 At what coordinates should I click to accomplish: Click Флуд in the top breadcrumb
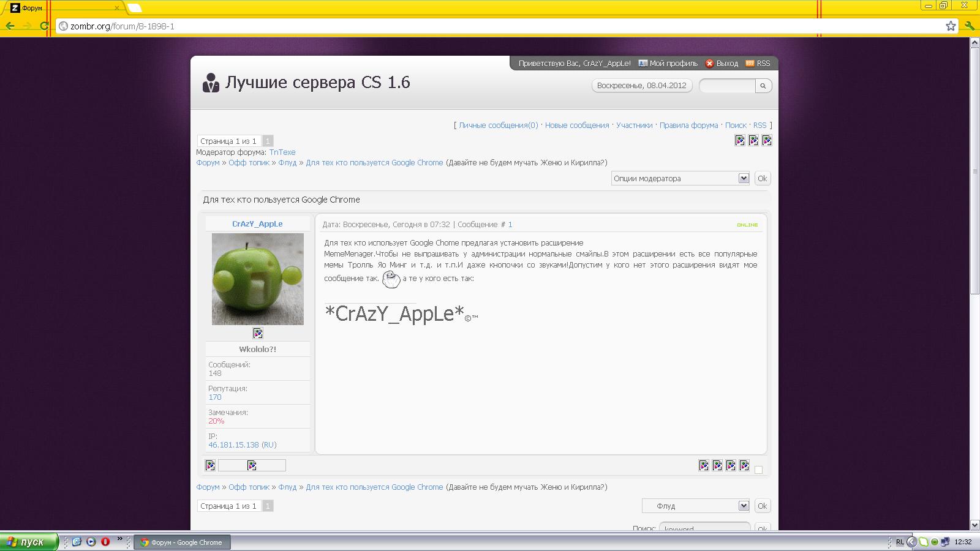pyautogui.click(x=287, y=162)
